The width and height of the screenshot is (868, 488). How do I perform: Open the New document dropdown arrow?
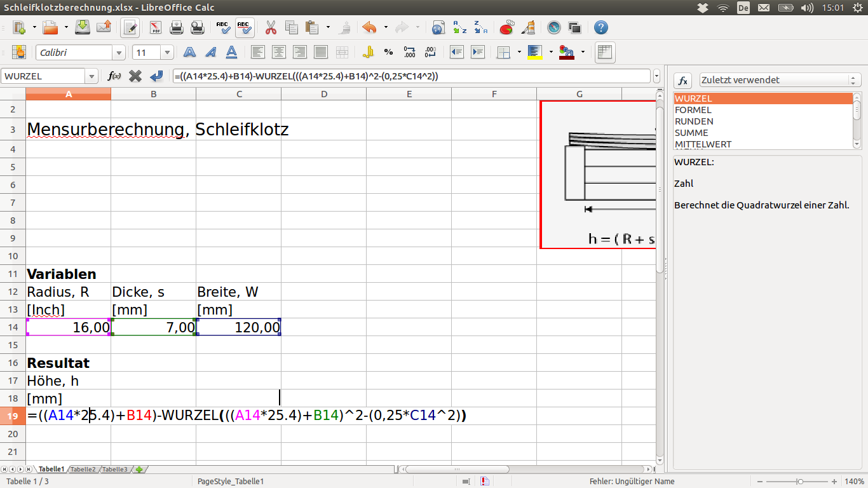click(34, 28)
